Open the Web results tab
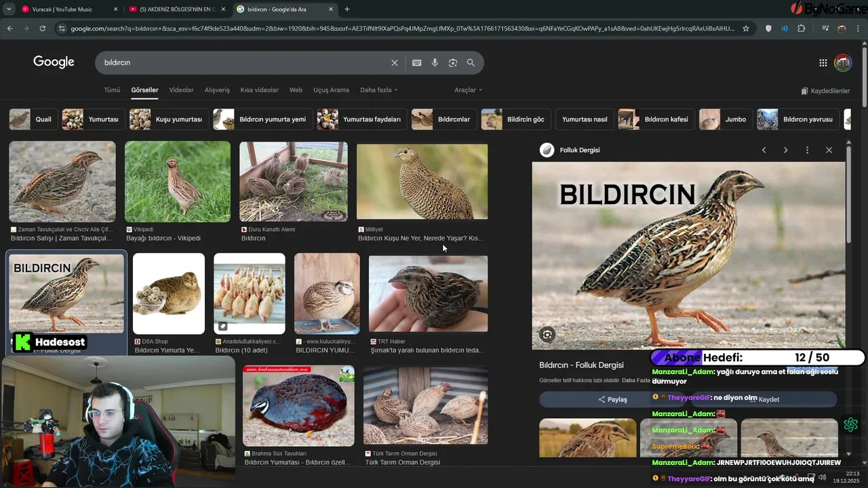868x488 pixels. click(x=296, y=90)
